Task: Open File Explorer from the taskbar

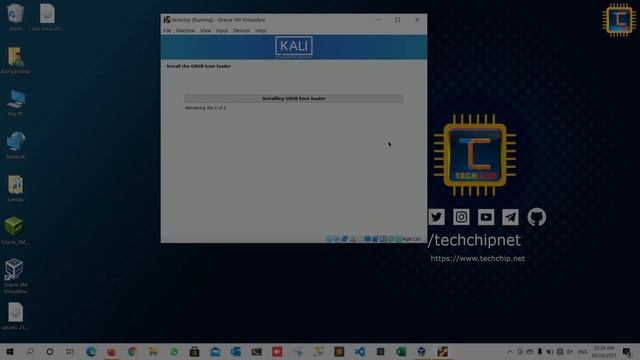Action: point(153,351)
